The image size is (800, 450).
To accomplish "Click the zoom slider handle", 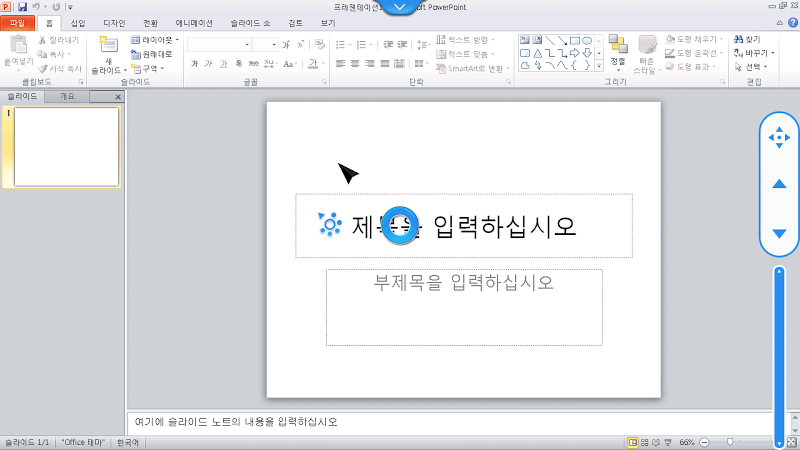I will click(730, 442).
